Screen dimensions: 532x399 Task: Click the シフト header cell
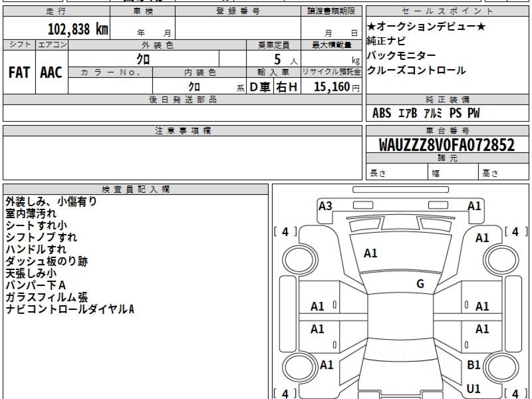[19, 45]
